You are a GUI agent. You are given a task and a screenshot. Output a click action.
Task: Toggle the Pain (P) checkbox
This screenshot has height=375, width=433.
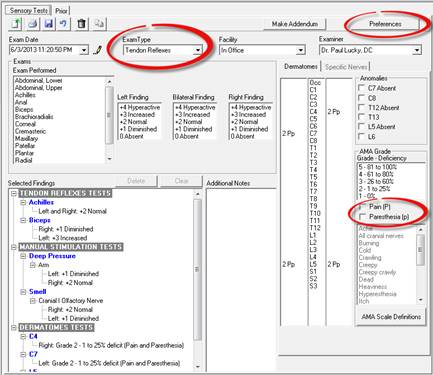[x=362, y=207]
